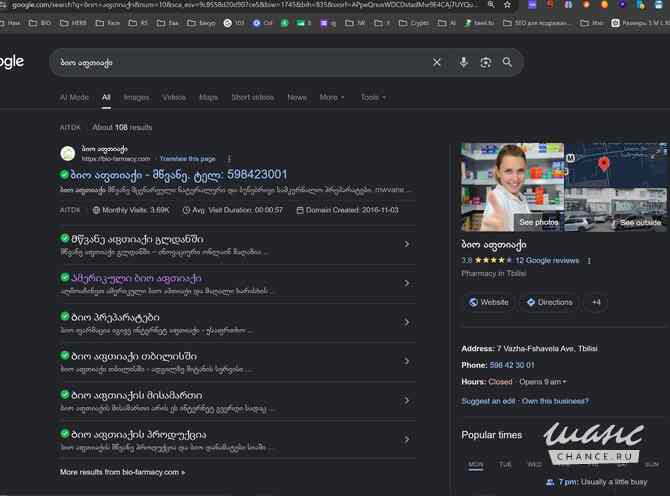Click the browser address bar URL

(x=244, y=5)
